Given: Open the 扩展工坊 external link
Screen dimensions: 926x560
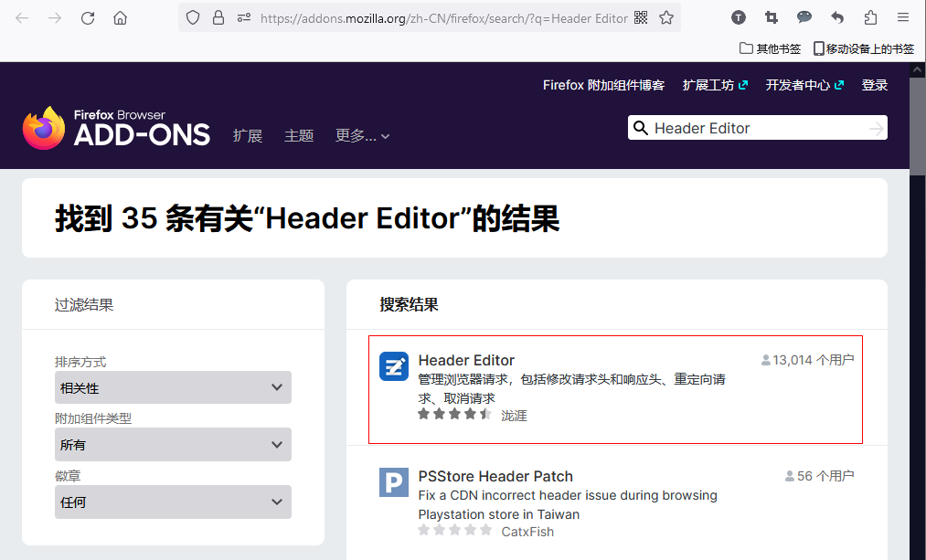Looking at the screenshot, I should pos(715,85).
